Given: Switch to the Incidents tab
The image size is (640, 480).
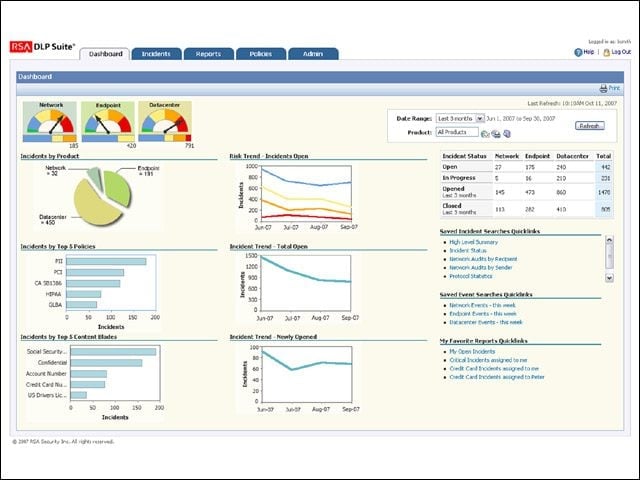Looking at the screenshot, I should 156,54.
